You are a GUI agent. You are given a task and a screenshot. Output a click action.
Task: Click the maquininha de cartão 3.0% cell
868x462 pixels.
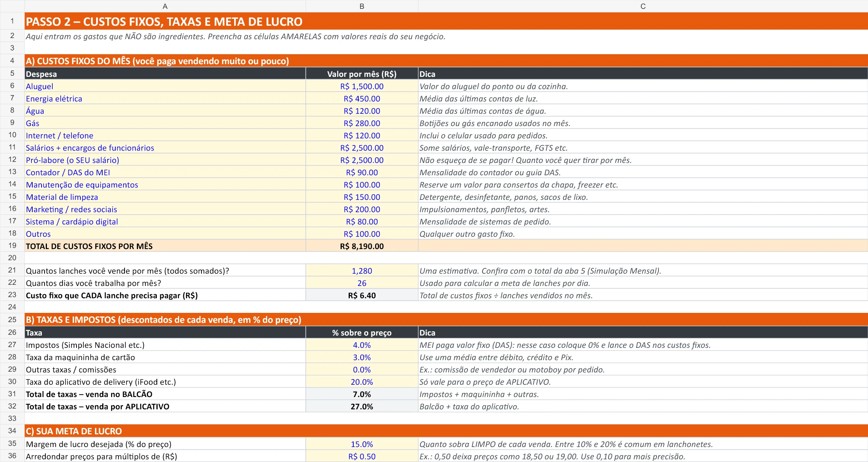(x=362, y=357)
